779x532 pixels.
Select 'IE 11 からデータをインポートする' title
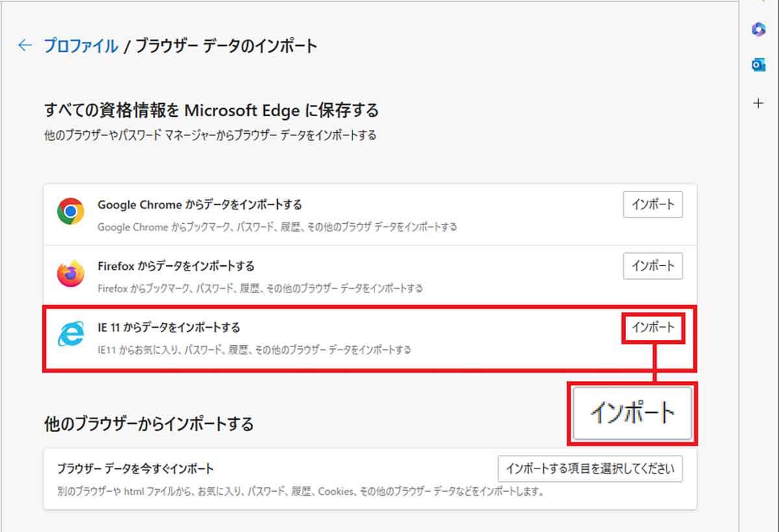(169, 328)
